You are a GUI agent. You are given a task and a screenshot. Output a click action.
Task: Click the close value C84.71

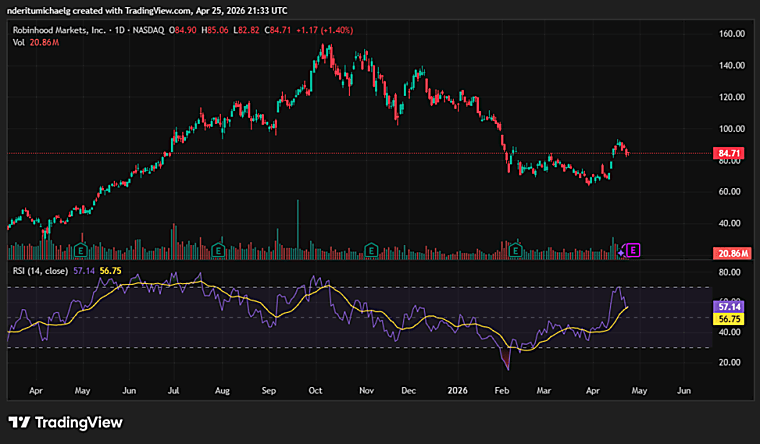point(278,30)
